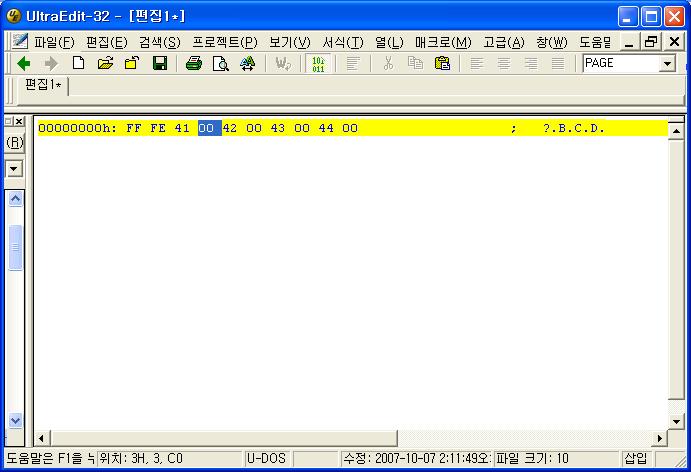
Task: Open the 매크로(M) menu
Action: click(443, 42)
